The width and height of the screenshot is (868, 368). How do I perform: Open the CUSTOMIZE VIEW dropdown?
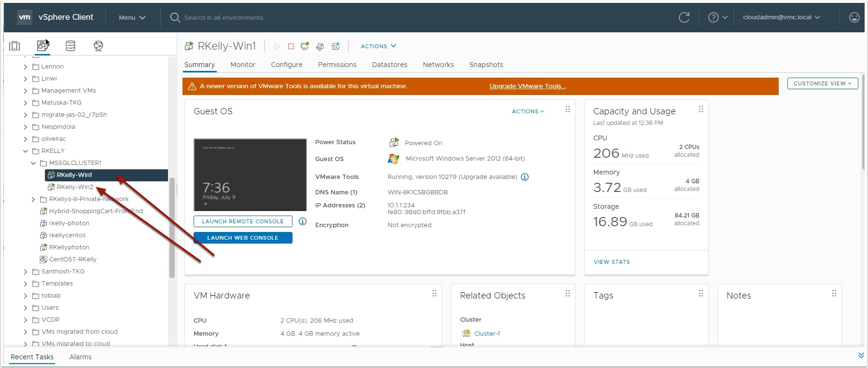tap(823, 83)
